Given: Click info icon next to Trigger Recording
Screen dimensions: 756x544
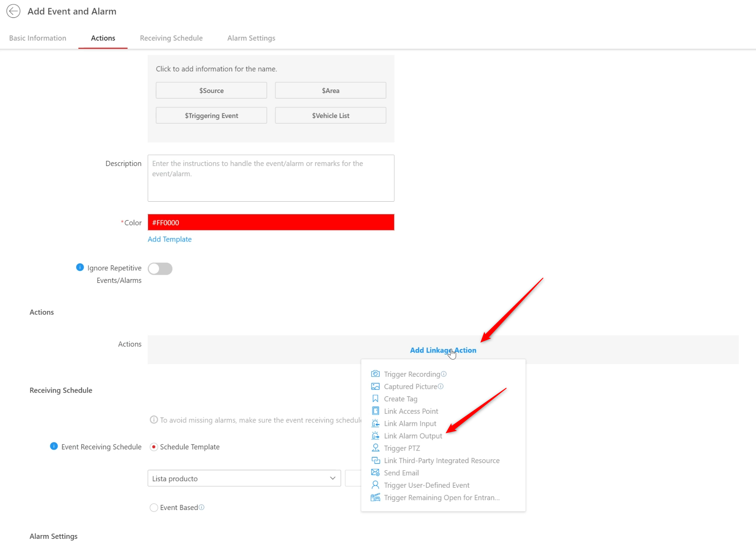Looking at the screenshot, I should pyautogui.click(x=443, y=374).
